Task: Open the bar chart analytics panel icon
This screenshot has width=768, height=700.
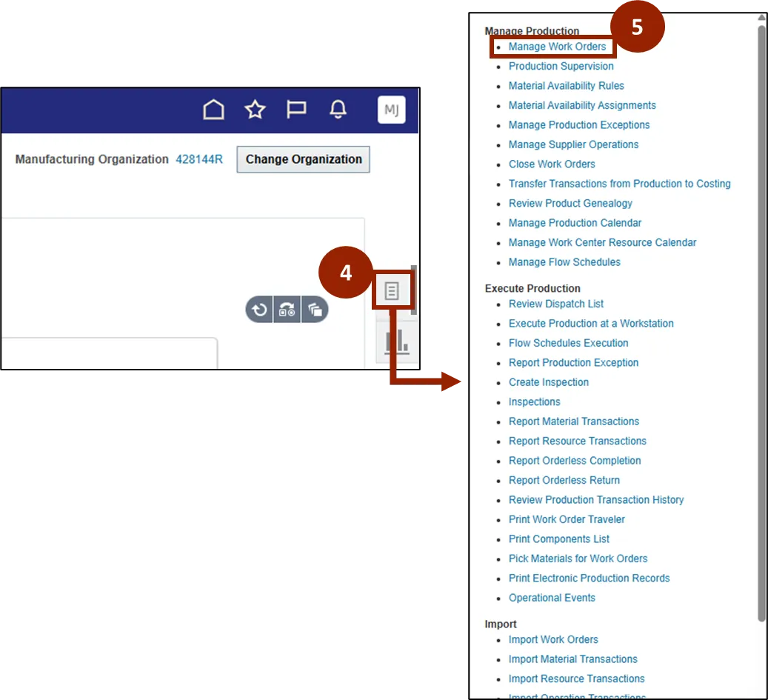Action: [x=397, y=341]
